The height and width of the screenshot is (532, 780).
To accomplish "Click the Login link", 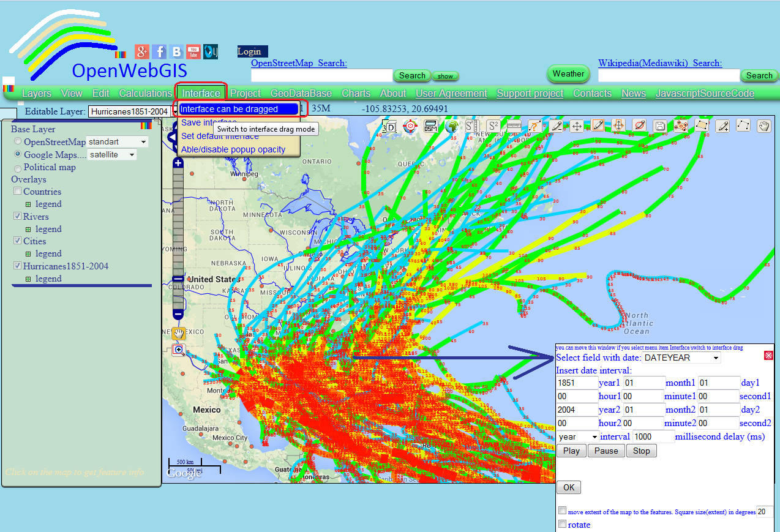I will (249, 51).
